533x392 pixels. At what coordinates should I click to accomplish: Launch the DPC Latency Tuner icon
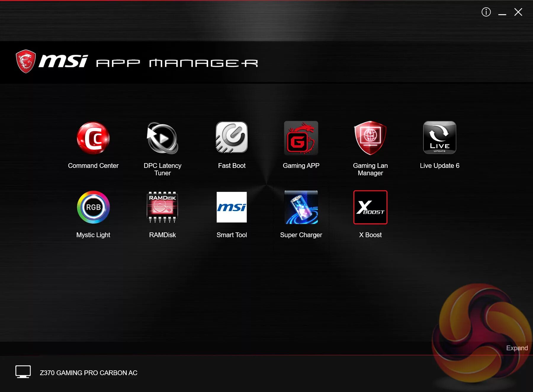(x=163, y=138)
